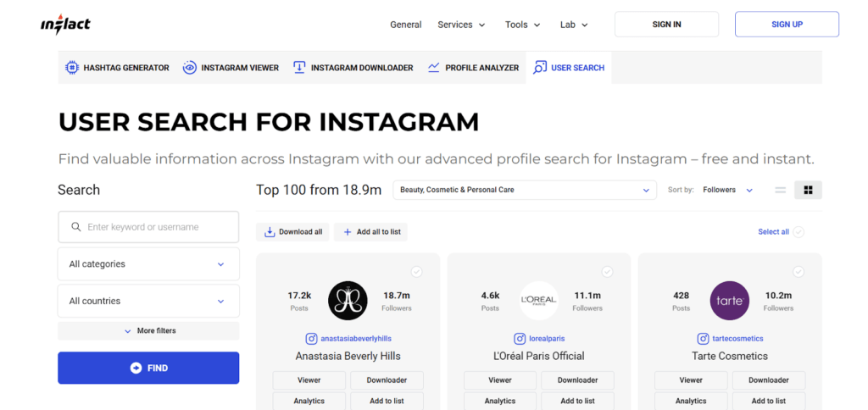
Task: Switch to Instagram Viewer tab
Action: [231, 68]
